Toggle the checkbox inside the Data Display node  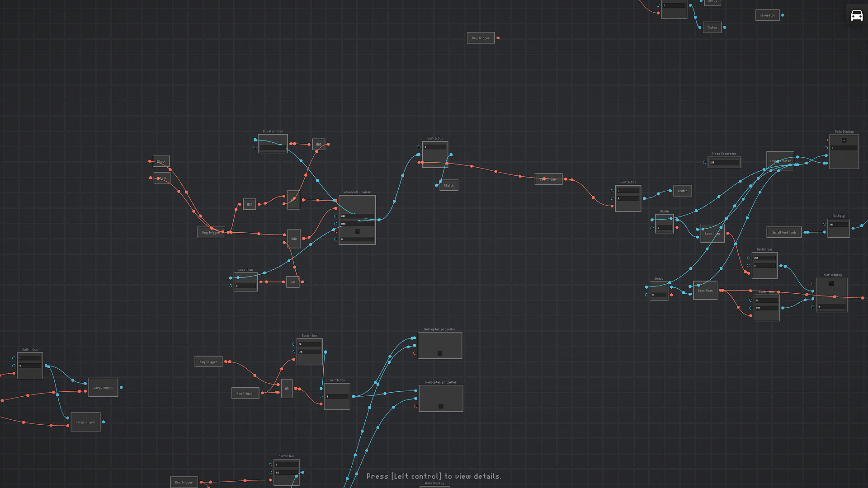[844, 140]
